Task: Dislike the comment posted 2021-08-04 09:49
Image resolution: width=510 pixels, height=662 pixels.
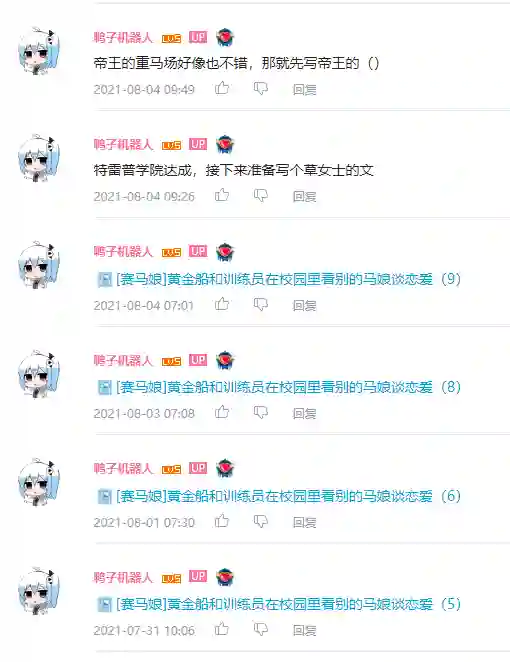Action: (260, 88)
